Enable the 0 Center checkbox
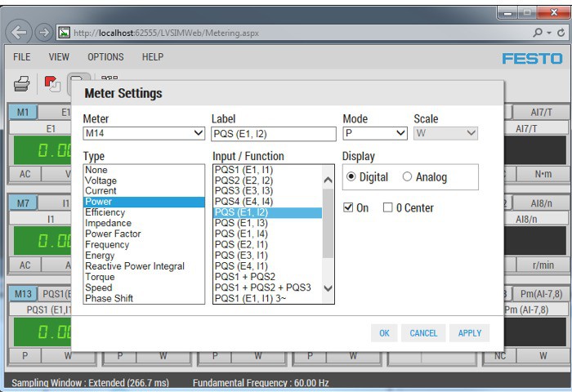Viewport: 572px width, 392px height. [388, 207]
